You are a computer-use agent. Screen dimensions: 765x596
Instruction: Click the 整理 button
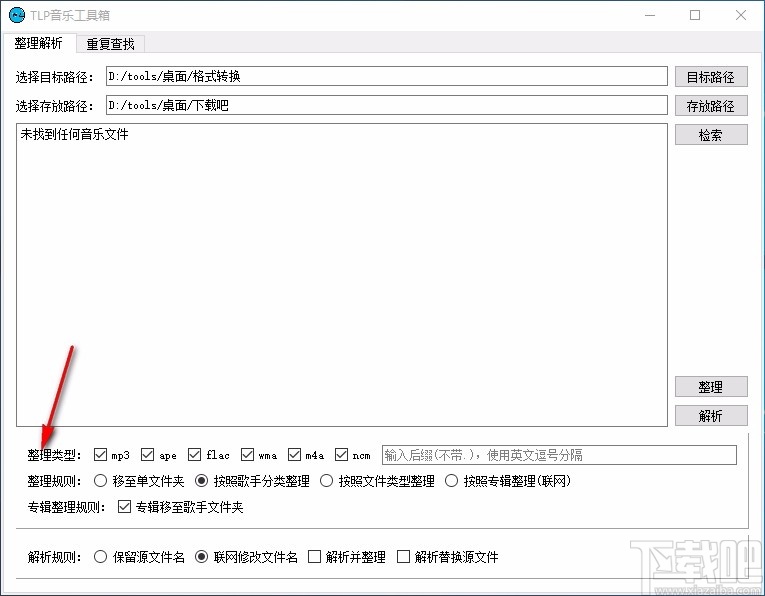(x=711, y=387)
